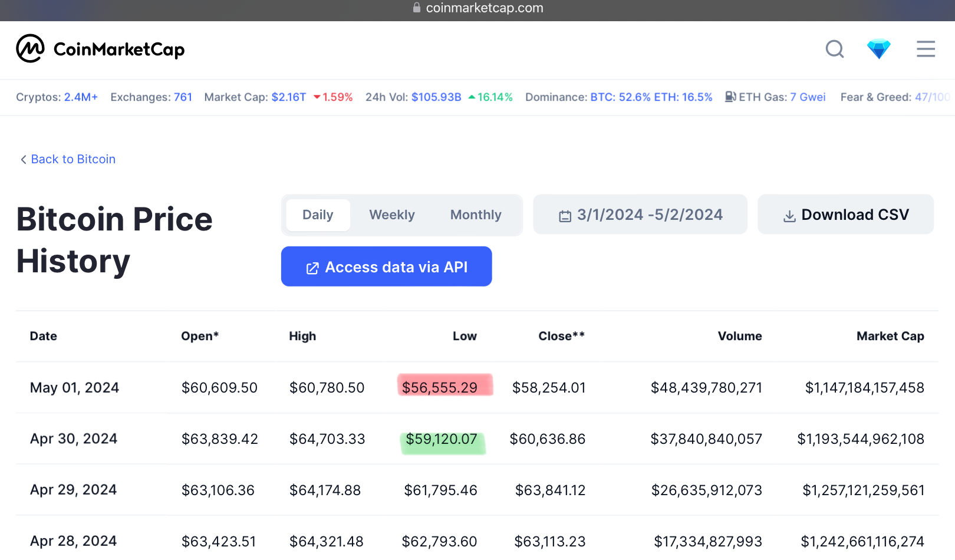955x560 pixels.
Task: Click Apr 30 high $64,703.33
Action: pyautogui.click(x=327, y=439)
